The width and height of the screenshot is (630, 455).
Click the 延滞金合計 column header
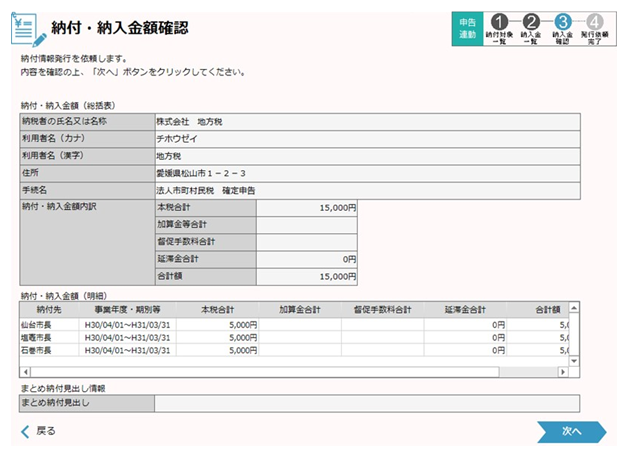[465, 309]
